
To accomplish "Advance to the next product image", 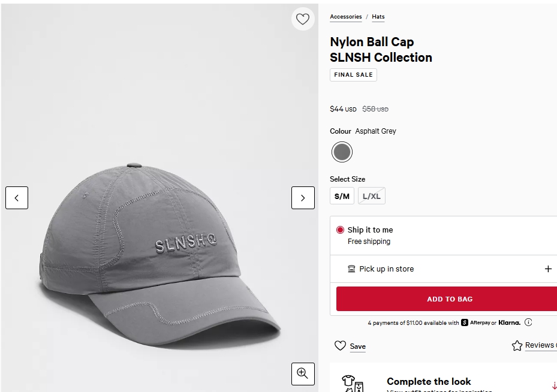I will [x=303, y=198].
